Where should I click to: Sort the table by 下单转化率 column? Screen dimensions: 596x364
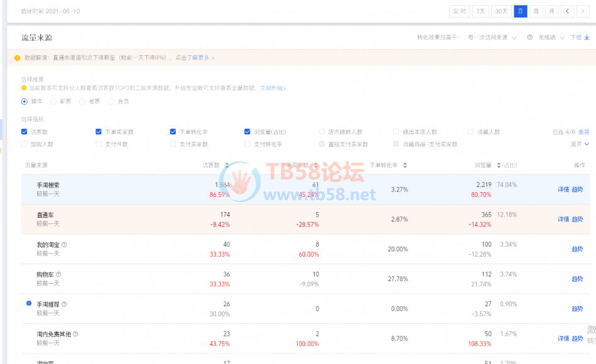tap(405, 164)
